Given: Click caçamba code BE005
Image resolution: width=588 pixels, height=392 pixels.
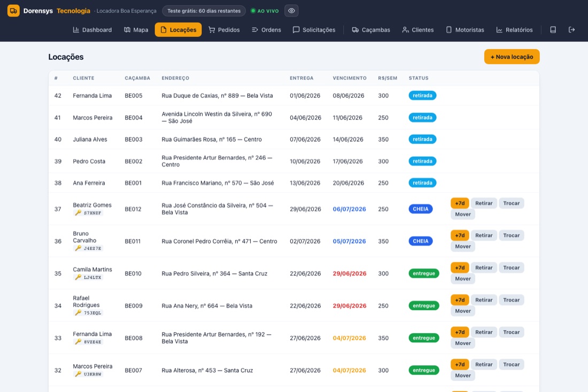Looking at the screenshot, I should [x=134, y=96].
